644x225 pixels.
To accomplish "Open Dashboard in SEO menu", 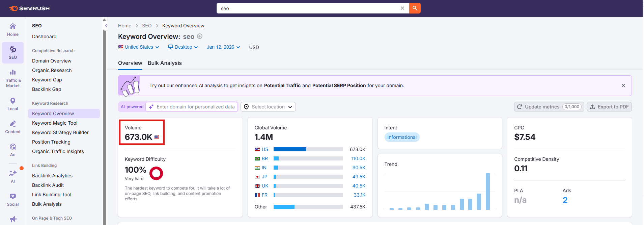I will pyautogui.click(x=44, y=36).
